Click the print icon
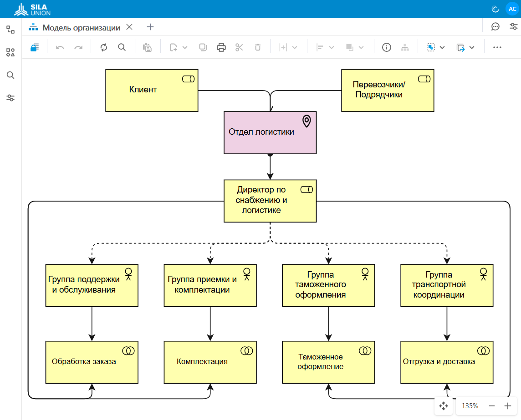 pyautogui.click(x=221, y=47)
